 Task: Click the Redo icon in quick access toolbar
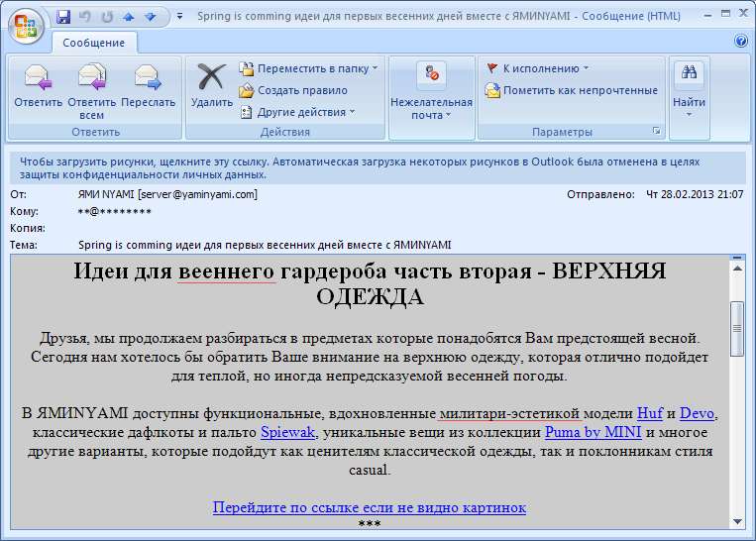point(107,17)
